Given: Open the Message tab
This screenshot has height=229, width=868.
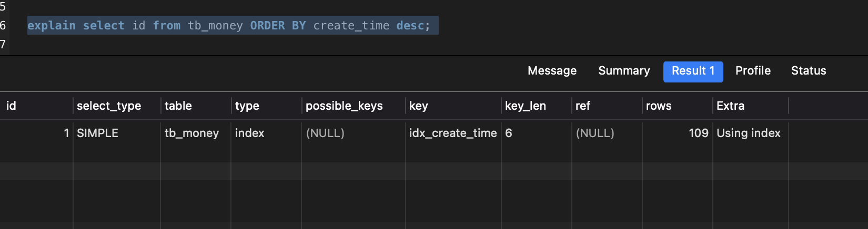Looking at the screenshot, I should click(x=552, y=71).
